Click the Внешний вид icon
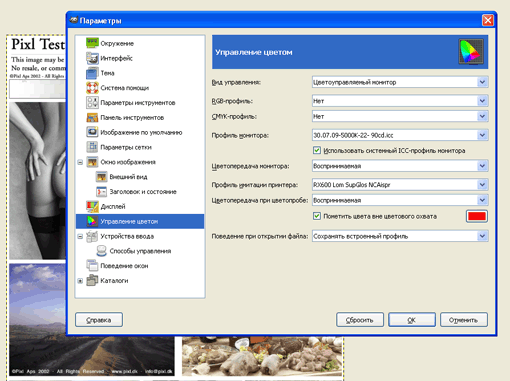The height and width of the screenshot is (381, 510). 101,177
